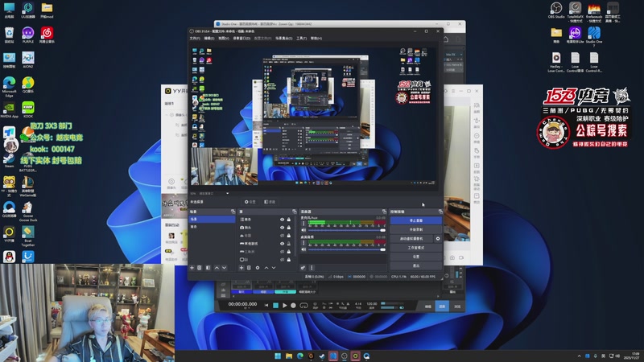Click Studio One stop transport button
The image size is (644, 362).
pos(275,306)
